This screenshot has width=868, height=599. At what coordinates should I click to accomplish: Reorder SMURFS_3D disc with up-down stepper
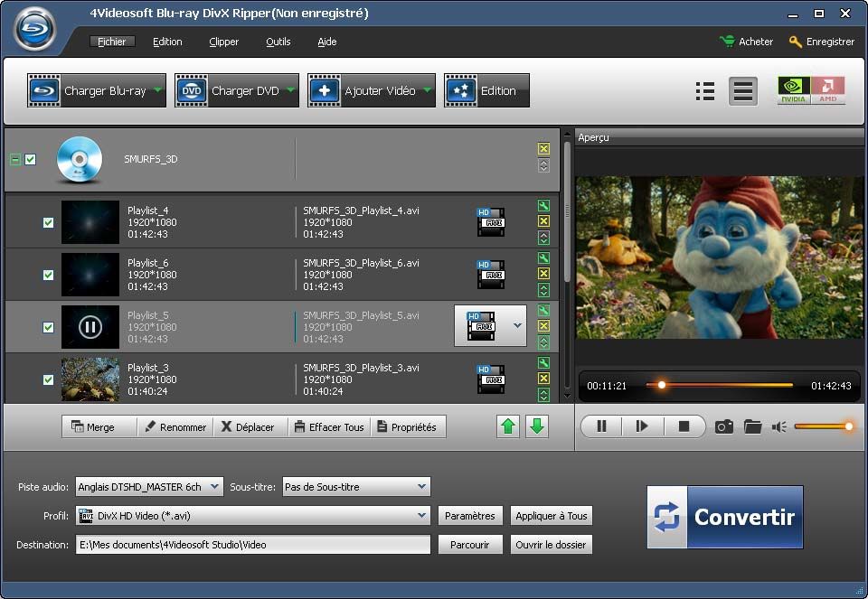tap(543, 165)
